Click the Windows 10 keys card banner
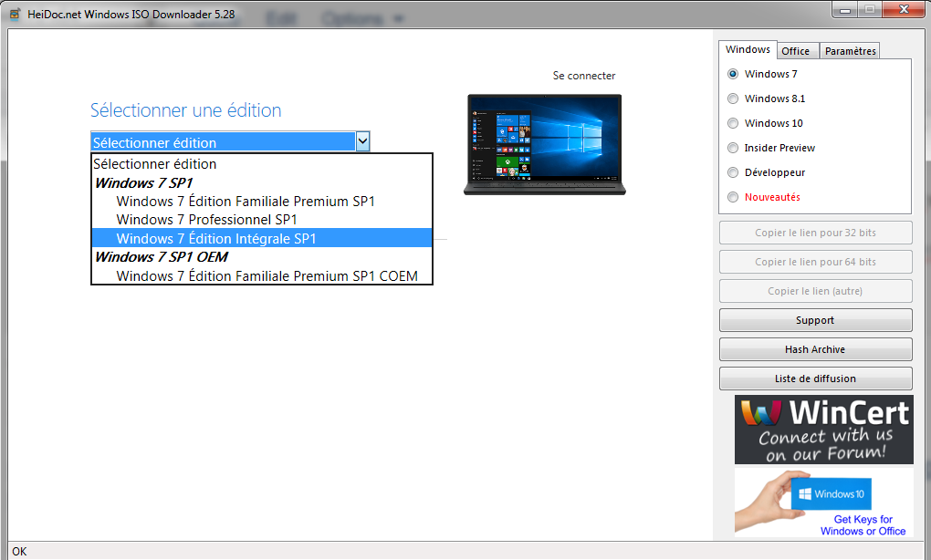 [x=823, y=502]
